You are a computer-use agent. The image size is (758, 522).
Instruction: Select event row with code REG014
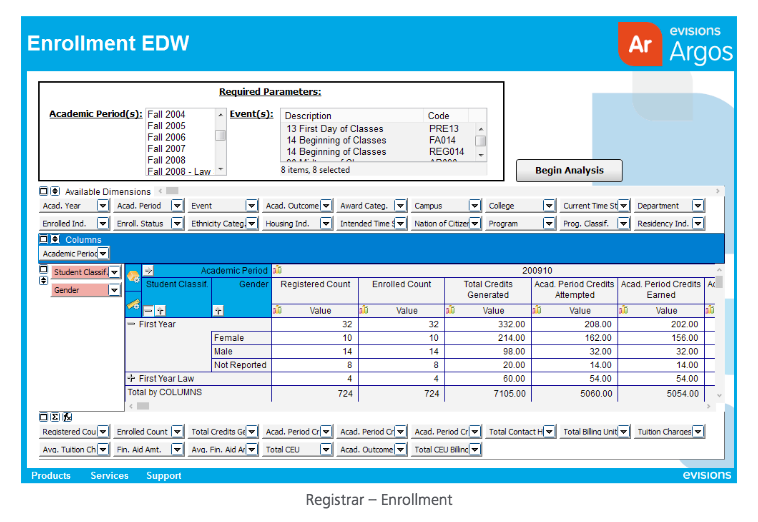point(378,152)
